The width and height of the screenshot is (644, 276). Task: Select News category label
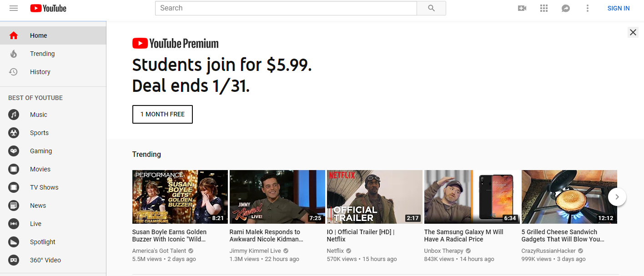[38, 206]
